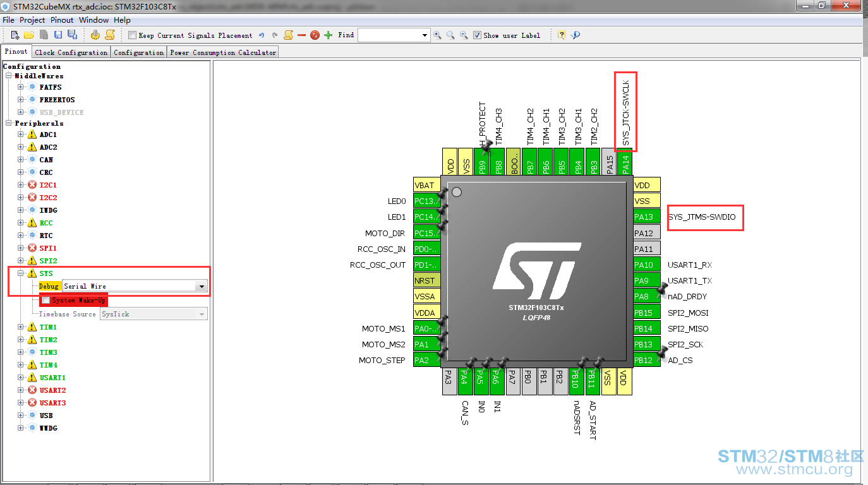
Task: Open the Project menu
Action: pos(32,20)
